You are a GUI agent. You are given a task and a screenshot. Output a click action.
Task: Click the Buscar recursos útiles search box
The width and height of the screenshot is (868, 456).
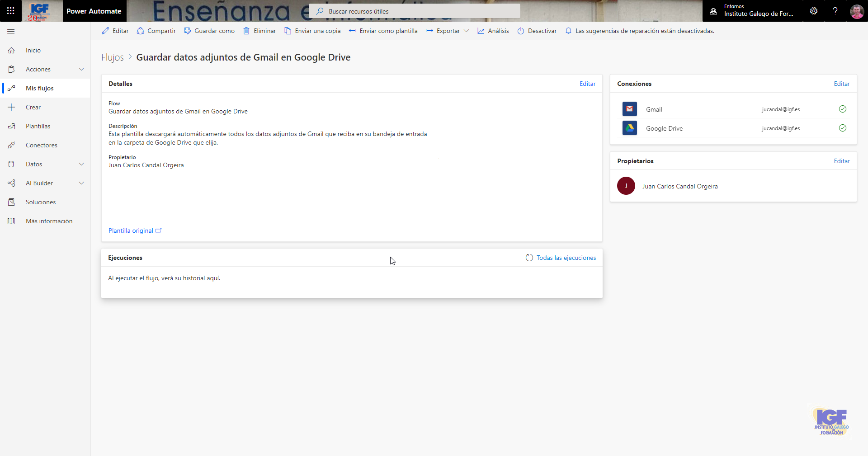[414, 11]
